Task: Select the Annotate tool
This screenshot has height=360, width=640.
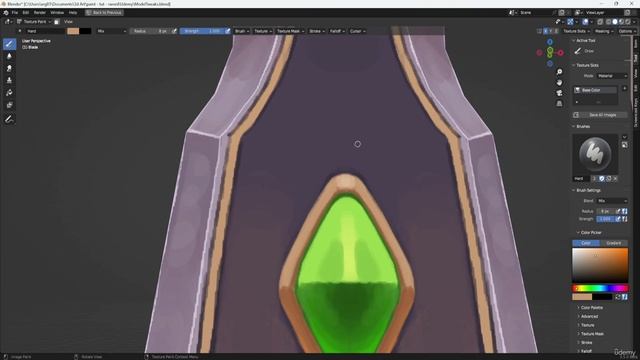Action: coord(9,119)
